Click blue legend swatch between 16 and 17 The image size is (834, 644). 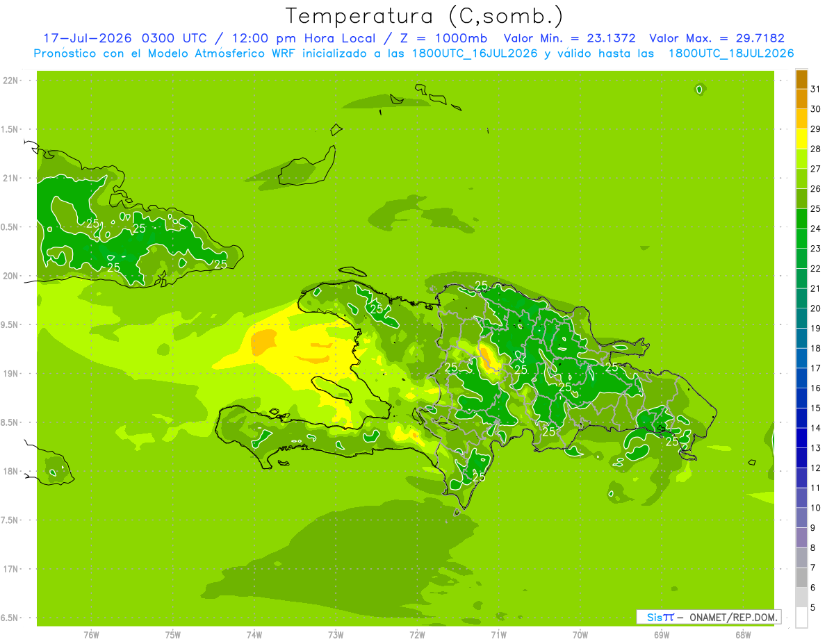pos(801,378)
